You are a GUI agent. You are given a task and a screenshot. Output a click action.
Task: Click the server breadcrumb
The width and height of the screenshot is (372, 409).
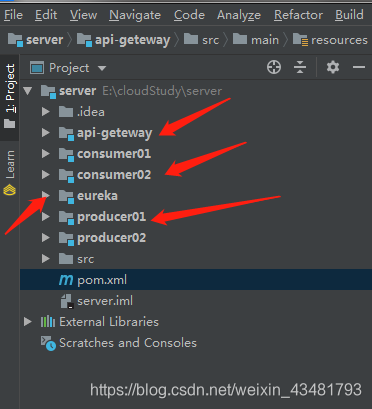(35, 40)
